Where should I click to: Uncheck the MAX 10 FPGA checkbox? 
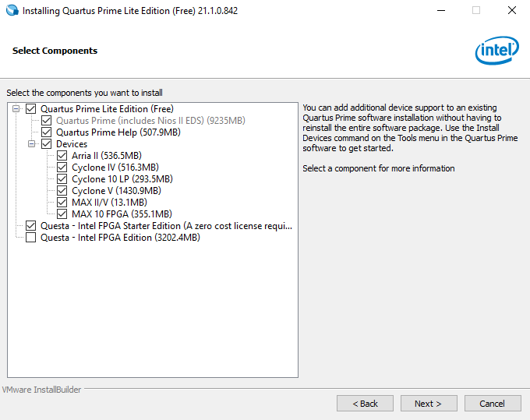62,214
